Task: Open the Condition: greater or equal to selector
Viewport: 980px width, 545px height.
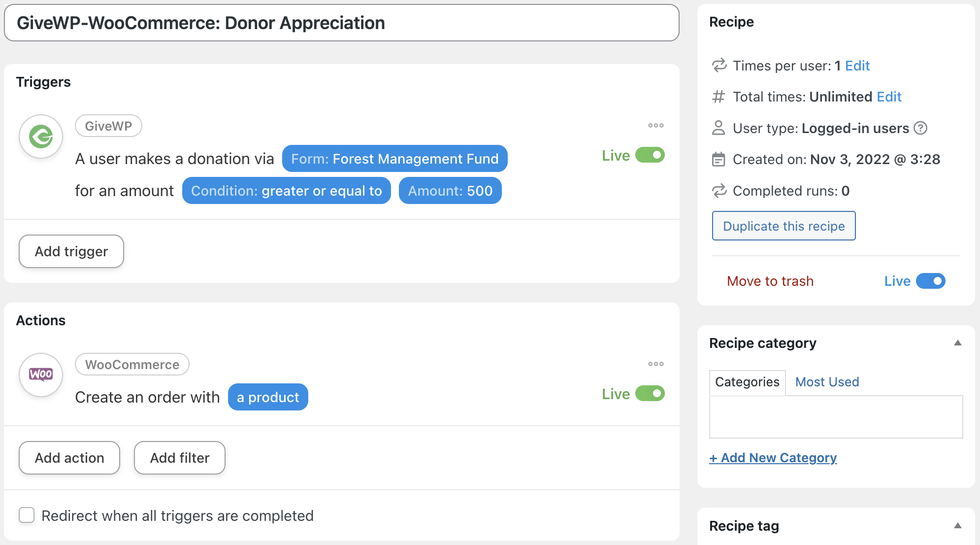Action: coord(287,191)
